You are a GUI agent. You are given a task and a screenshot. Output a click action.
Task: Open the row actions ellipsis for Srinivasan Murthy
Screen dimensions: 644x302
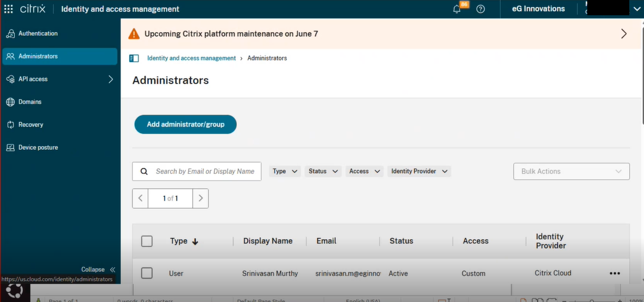(615, 274)
